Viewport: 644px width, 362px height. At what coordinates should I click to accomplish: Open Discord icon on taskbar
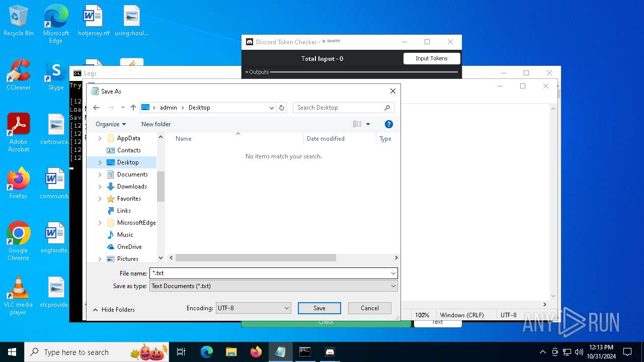click(x=330, y=352)
